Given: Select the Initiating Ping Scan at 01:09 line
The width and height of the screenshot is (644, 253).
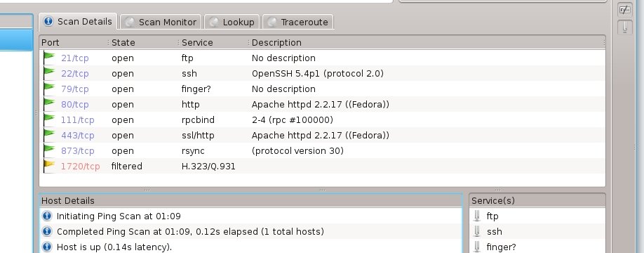Looking at the screenshot, I should click(119, 216).
